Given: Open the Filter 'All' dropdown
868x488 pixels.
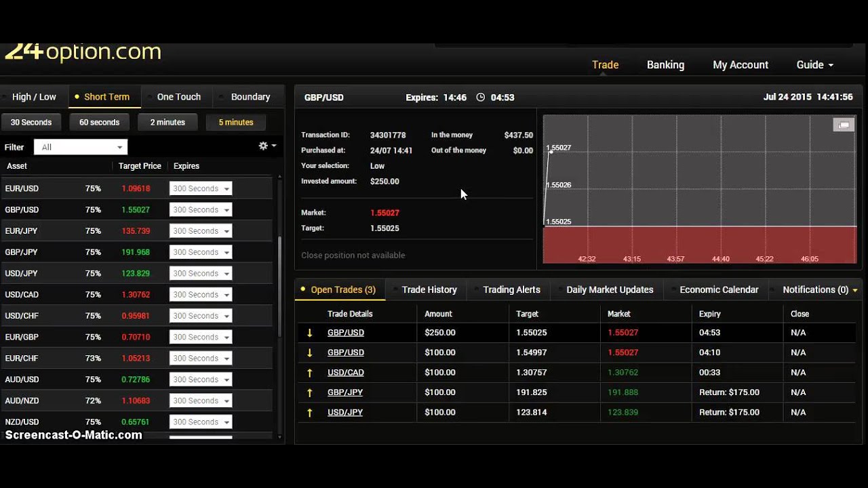Looking at the screenshot, I should pos(81,147).
